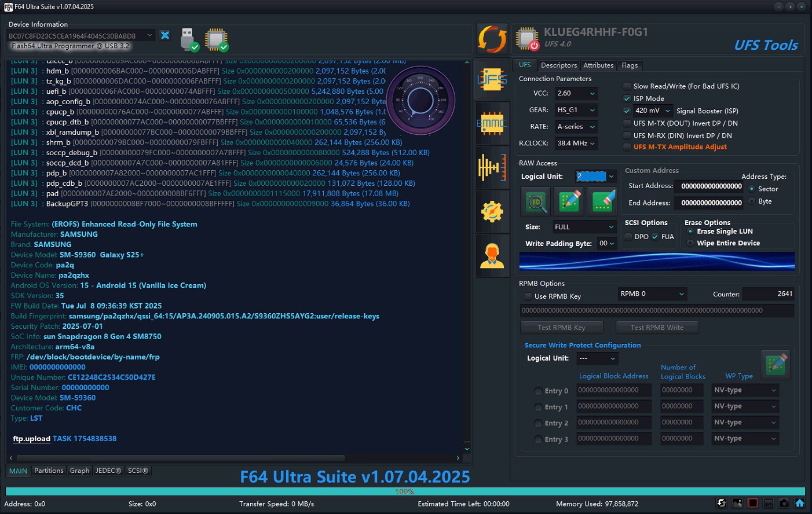Open the waveform signal analyzer sidebar icon
The image size is (812, 514).
tap(492, 168)
